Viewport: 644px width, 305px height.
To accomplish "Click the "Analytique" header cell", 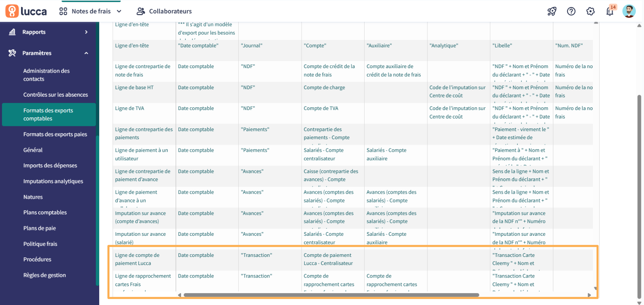I will pyautogui.click(x=459, y=50).
